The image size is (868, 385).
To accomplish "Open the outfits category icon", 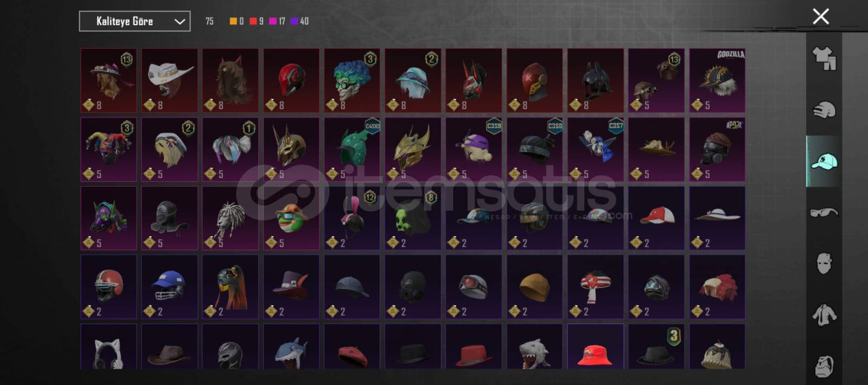I will point(824,59).
